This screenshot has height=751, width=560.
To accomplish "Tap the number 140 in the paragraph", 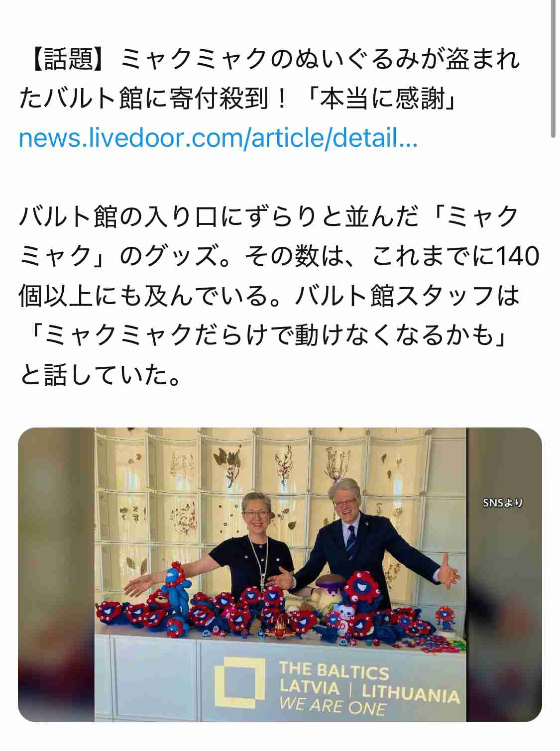I will [x=518, y=256].
